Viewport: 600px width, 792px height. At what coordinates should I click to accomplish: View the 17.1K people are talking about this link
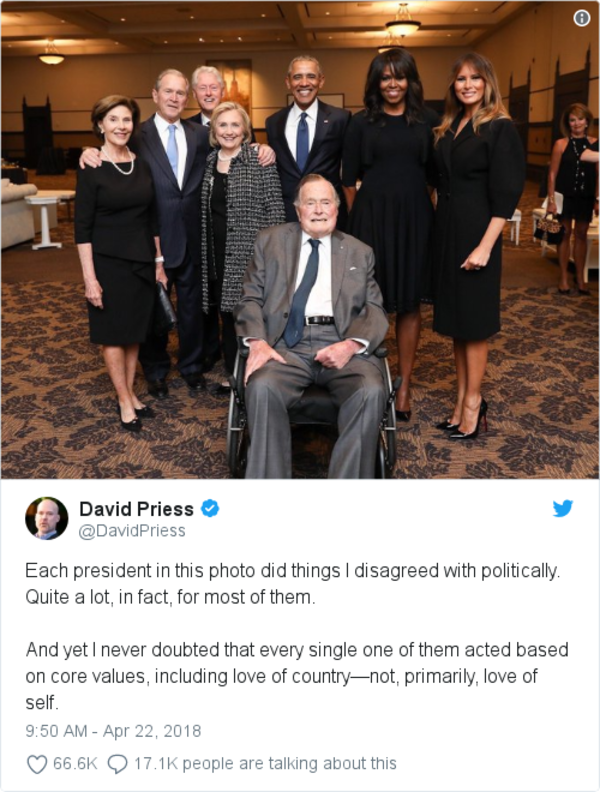(265, 763)
